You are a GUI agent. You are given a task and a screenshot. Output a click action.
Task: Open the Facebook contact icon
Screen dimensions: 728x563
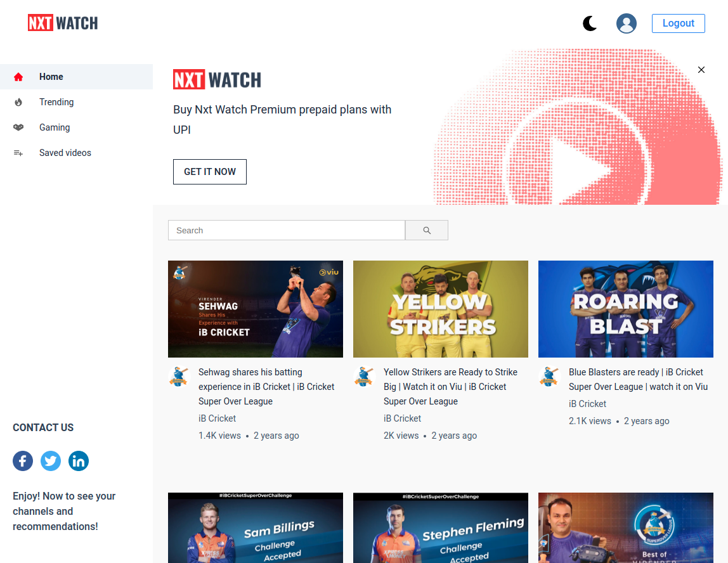(23, 461)
